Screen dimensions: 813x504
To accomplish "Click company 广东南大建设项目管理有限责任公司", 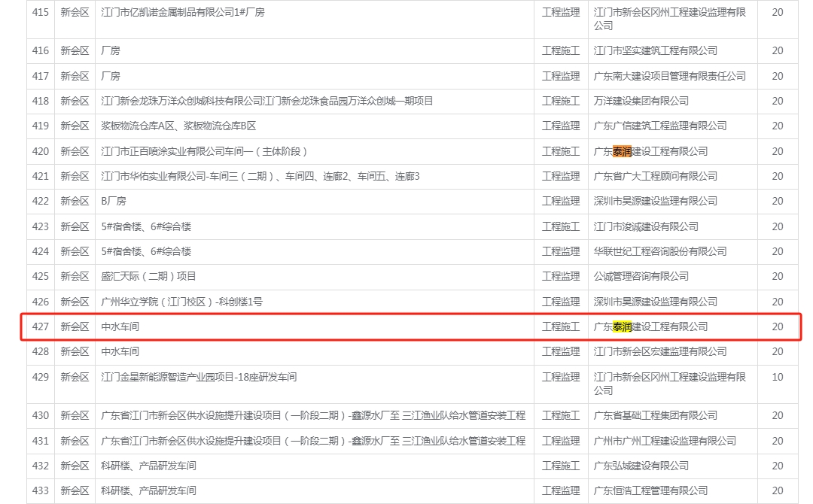I will tap(669, 76).
